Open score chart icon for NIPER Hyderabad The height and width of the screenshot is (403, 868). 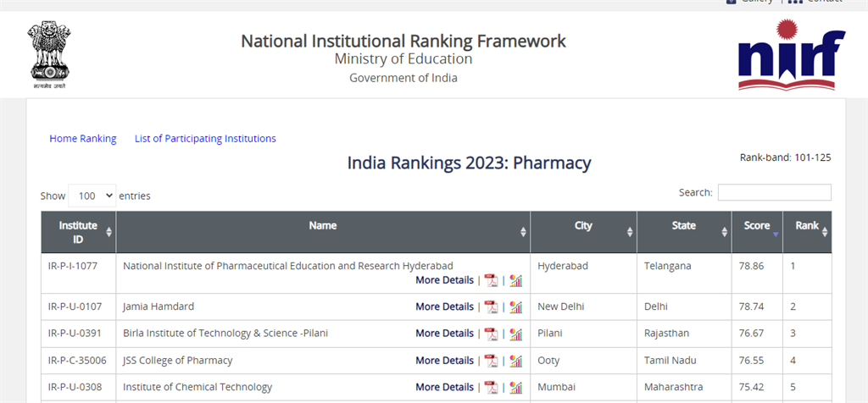pos(515,280)
